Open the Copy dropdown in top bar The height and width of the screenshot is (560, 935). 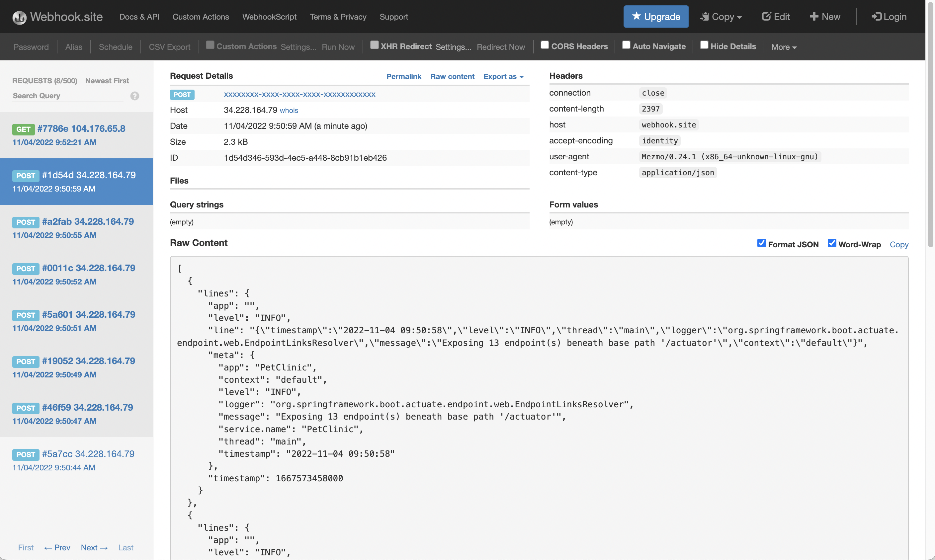point(721,17)
